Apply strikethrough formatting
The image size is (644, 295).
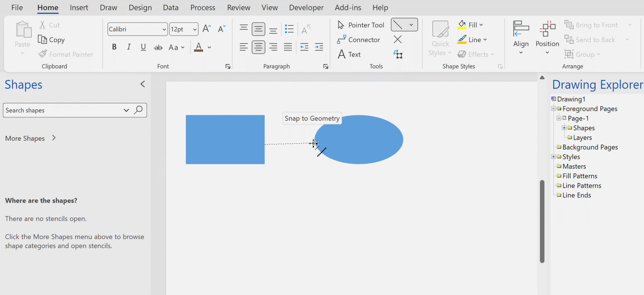tap(158, 47)
